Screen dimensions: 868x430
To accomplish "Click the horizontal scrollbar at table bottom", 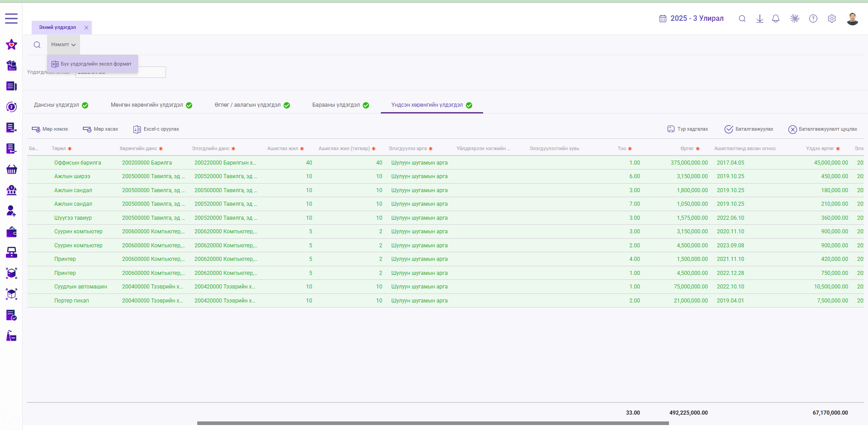I will 433,424.
